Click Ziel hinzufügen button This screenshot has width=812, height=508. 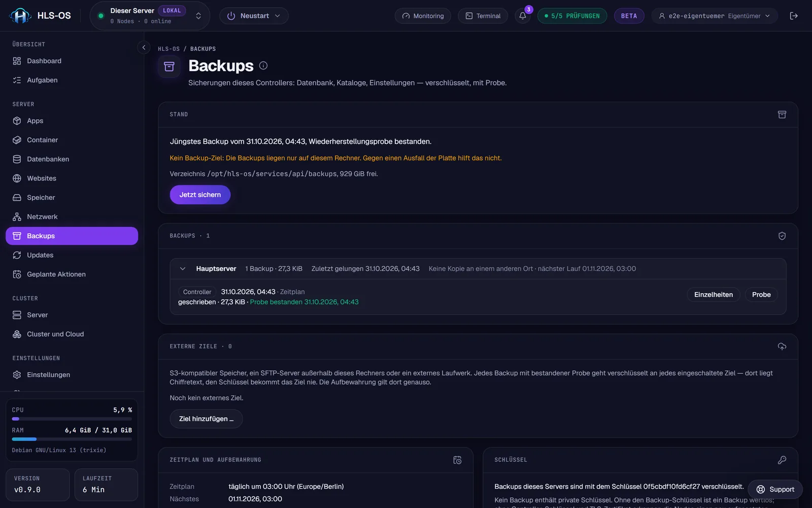[x=206, y=419]
